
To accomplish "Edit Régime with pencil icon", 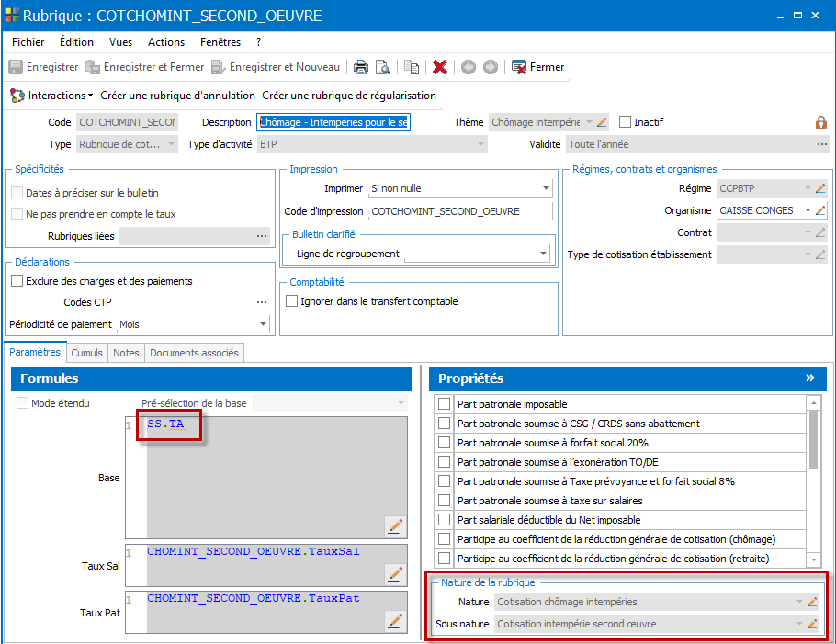I will point(820,188).
